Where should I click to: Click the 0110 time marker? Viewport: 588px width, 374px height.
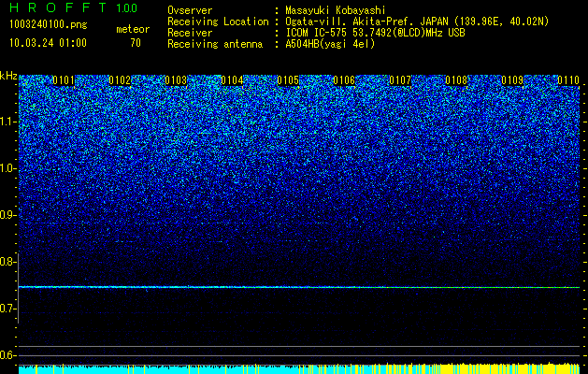point(568,80)
